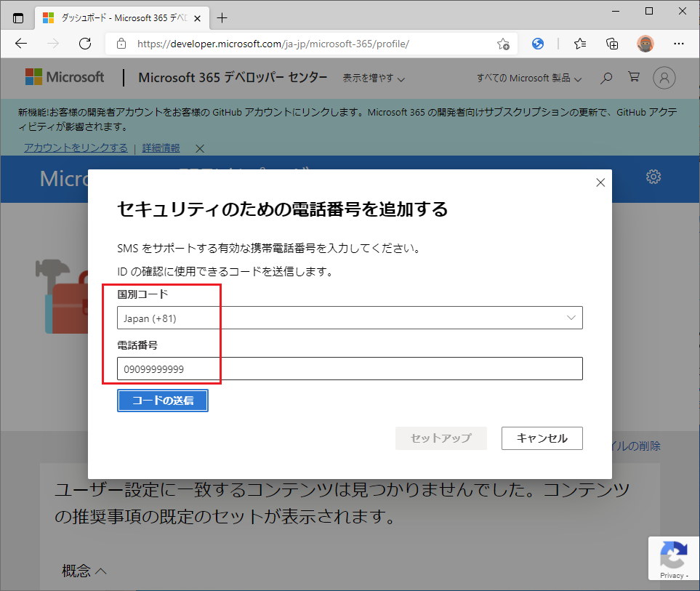Screen dimensions: 700x591
Task: Click the キャンセル button
Action: (542, 438)
